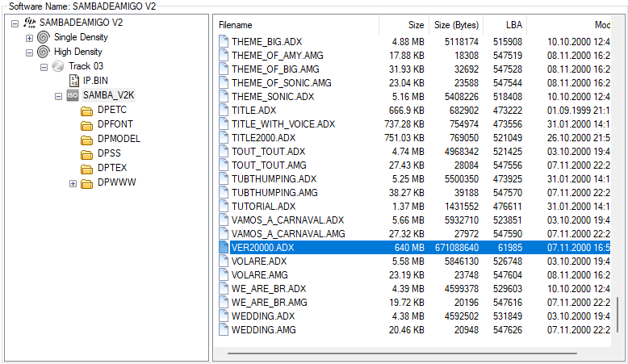The height and width of the screenshot is (364, 628).
Task: Select Single Density in the tree
Action: (x=81, y=37)
